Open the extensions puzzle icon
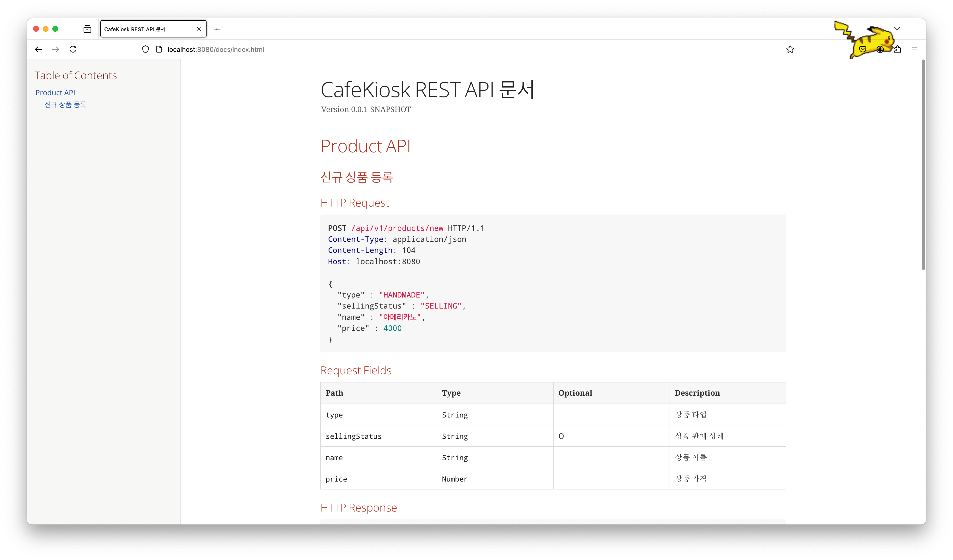Image resolution: width=953 pixels, height=560 pixels. (x=898, y=49)
